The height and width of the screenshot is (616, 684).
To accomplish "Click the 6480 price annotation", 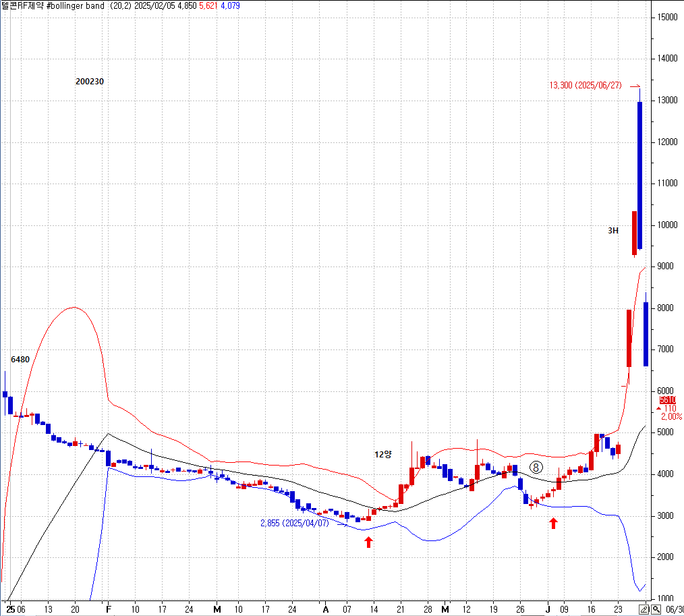I will [20, 360].
